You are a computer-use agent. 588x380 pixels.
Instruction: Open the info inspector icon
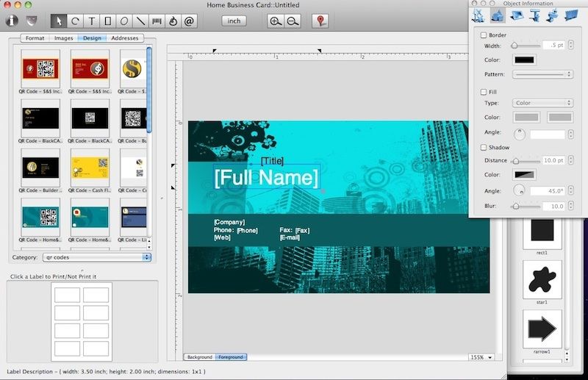pos(12,21)
